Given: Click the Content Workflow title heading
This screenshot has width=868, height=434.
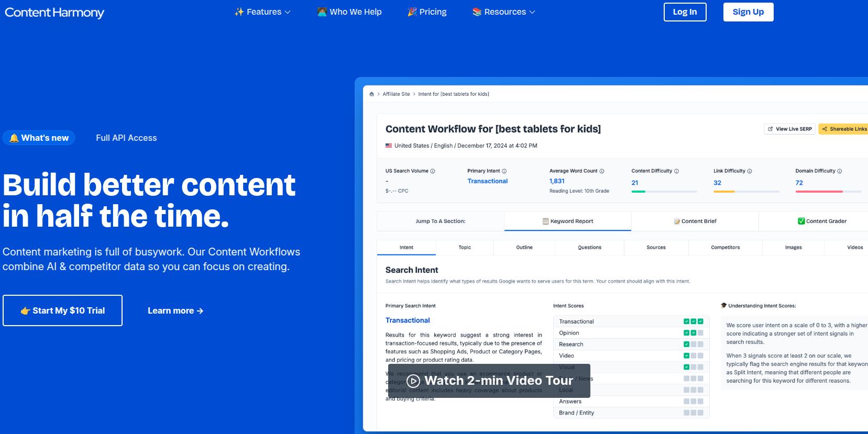Looking at the screenshot, I should (493, 129).
